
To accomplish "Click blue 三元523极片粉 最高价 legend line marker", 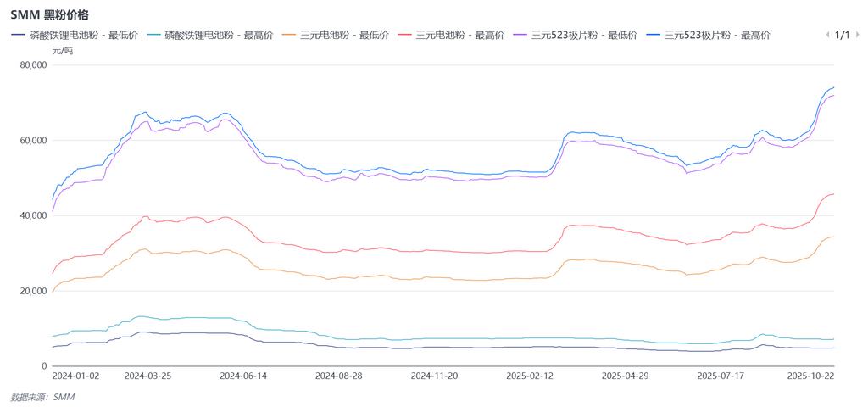I will coord(653,35).
